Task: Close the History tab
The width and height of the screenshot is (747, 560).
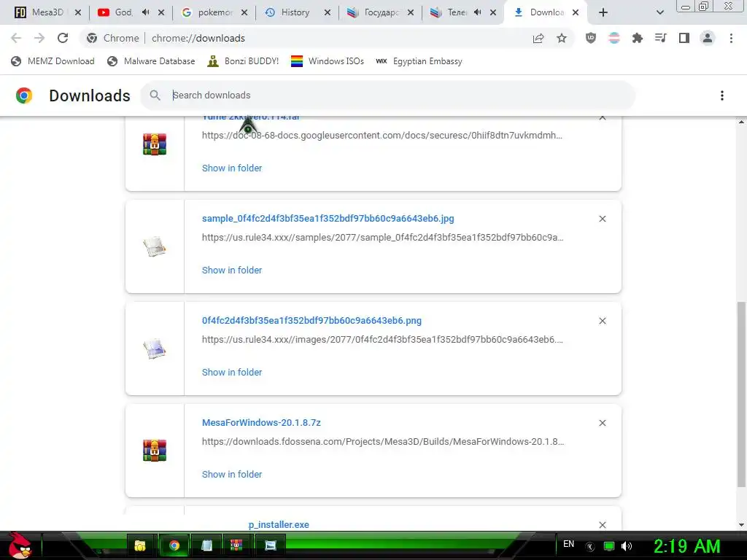Action: pos(328,13)
